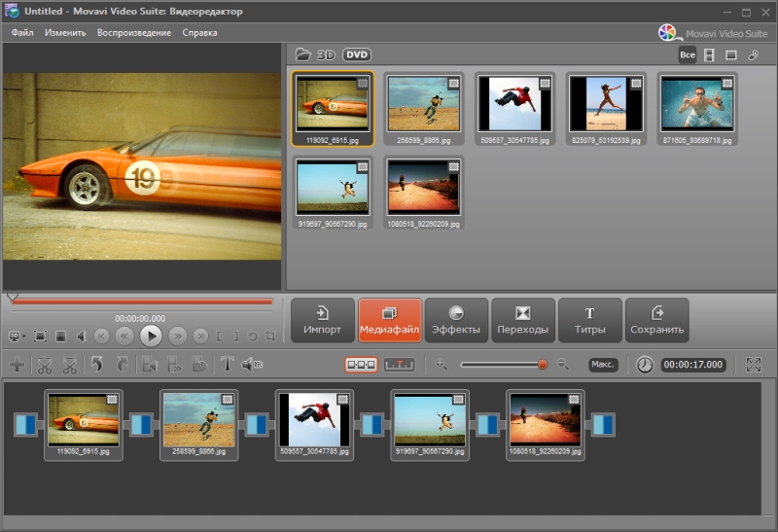Show all media with Все filter

688,55
